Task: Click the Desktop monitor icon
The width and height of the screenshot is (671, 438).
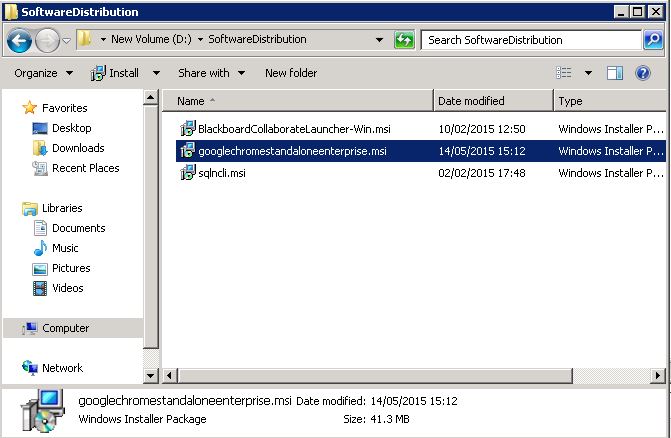Action: click(40, 128)
